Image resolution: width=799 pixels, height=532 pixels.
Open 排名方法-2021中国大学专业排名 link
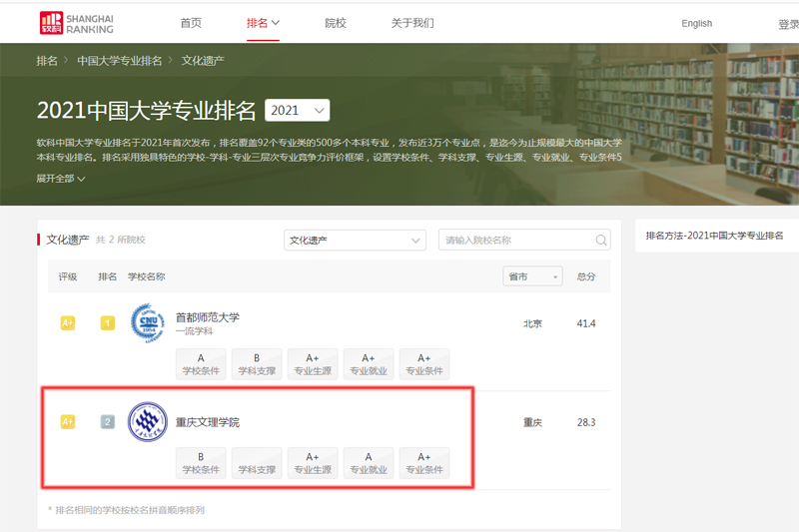pos(714,236)
